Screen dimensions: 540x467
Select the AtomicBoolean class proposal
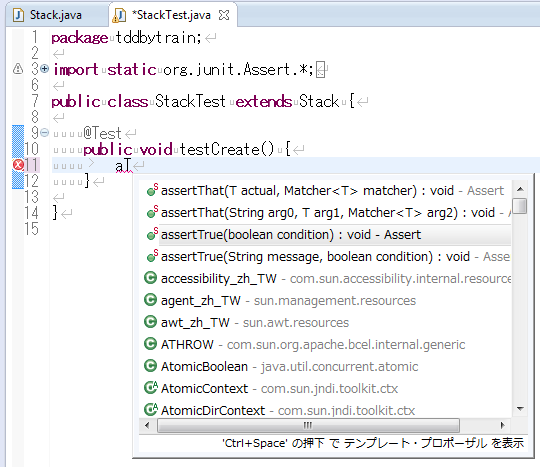tap(325, 366)
